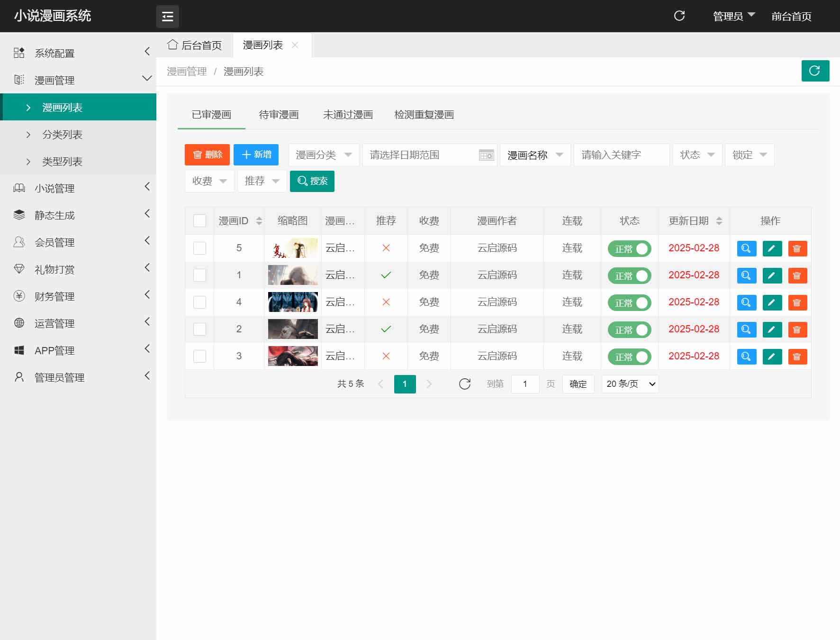The width and height of the screenshot is (840, 640).
Task: Open the 漫画分类 dropdown
Action: 323,155
